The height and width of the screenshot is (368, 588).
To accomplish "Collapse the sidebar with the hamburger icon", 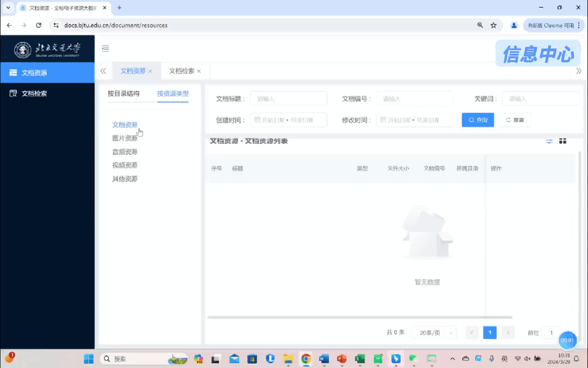I will pyautogui.click(x=106, y=49).
